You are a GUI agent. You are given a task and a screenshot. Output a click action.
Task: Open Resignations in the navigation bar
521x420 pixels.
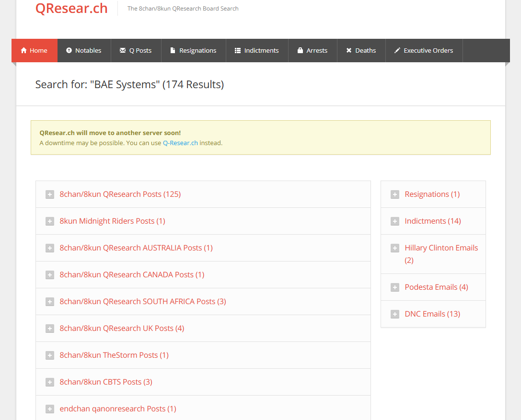tap(193, 50)
